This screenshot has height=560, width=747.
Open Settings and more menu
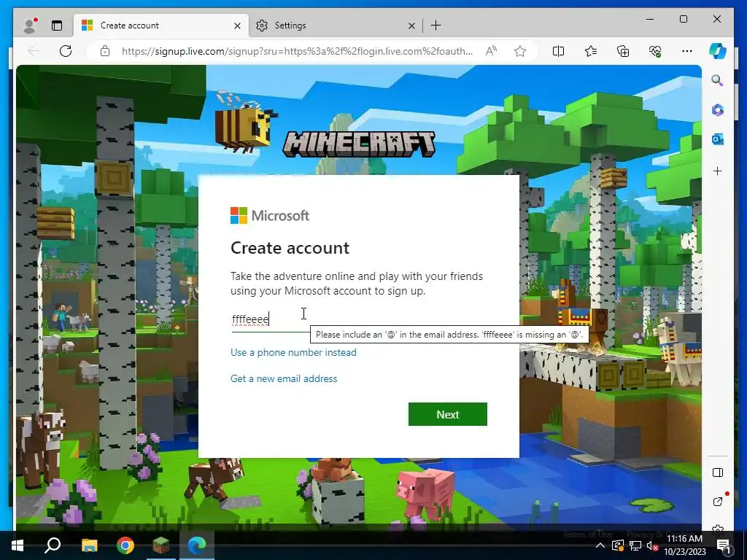click(x=687, y=51)
